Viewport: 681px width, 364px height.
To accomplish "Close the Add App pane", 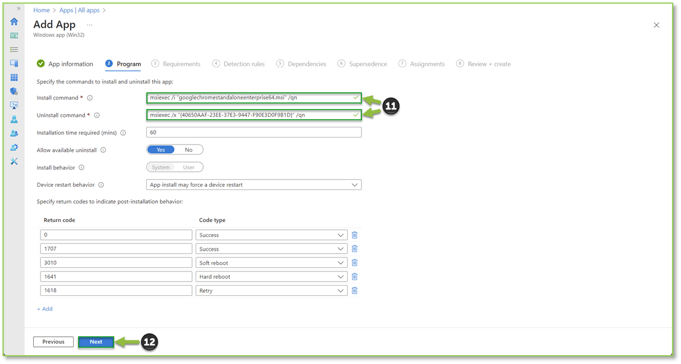I will pyautogui.click(x=656, y=25).
